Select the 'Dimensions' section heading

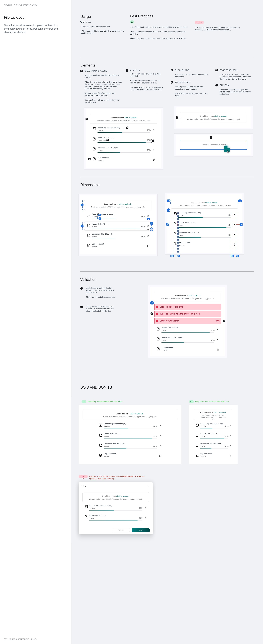tap(90, 185)
